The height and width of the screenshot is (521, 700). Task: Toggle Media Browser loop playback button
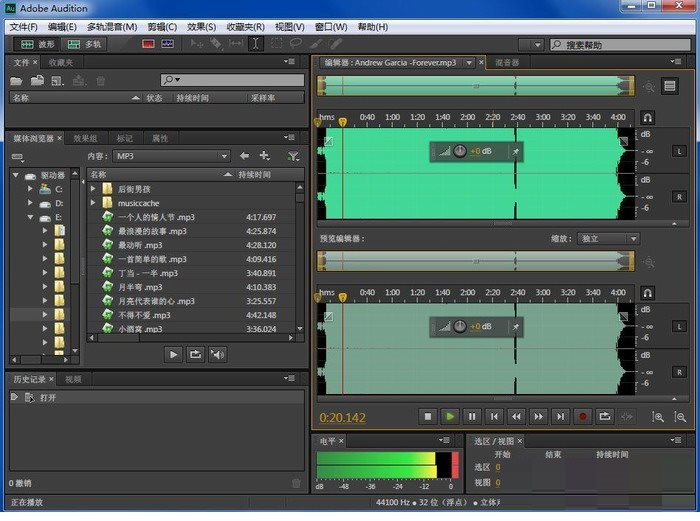pos(196,355)
